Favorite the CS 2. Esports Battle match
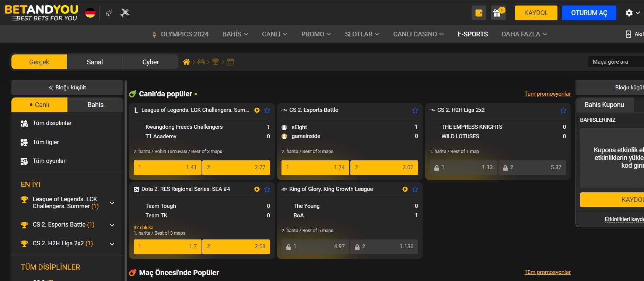This screenshot has height=281, width=644. [x=415, y=110]
